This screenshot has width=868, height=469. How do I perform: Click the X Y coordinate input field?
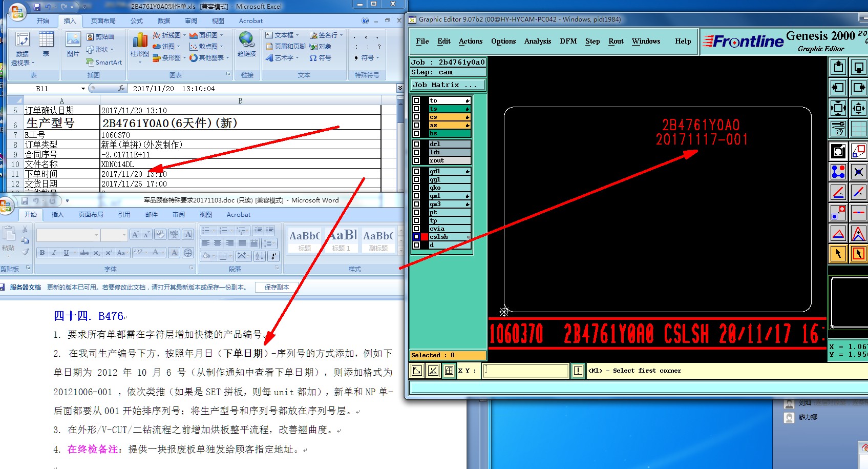coord(526,371)
